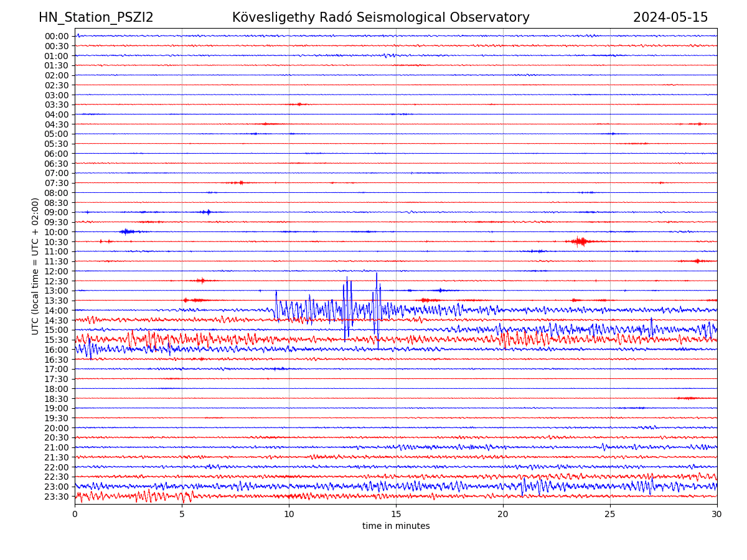The width and height of the screenshot is (747, 560).
Task: Select the 20:00 time row label
Action: coord(57,428)
